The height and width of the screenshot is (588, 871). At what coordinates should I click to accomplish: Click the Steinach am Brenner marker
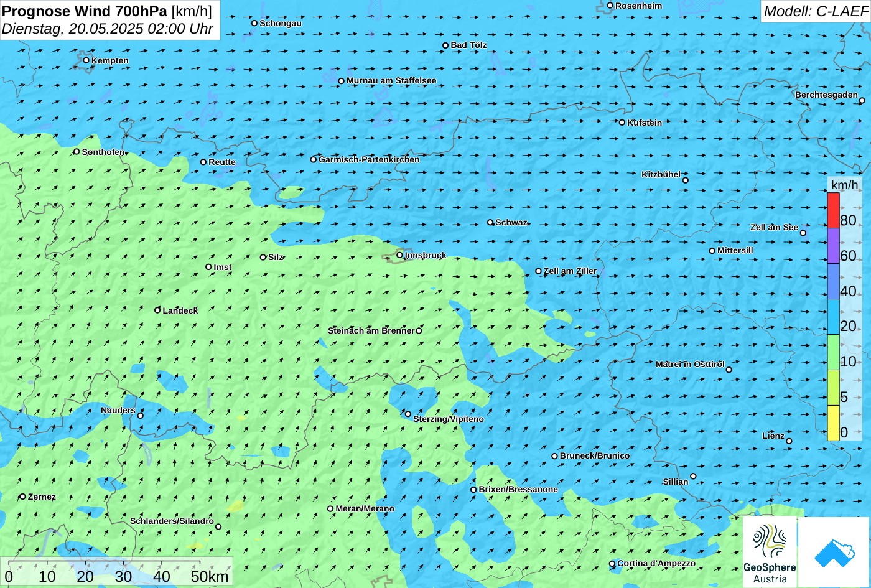click(419, 330)
